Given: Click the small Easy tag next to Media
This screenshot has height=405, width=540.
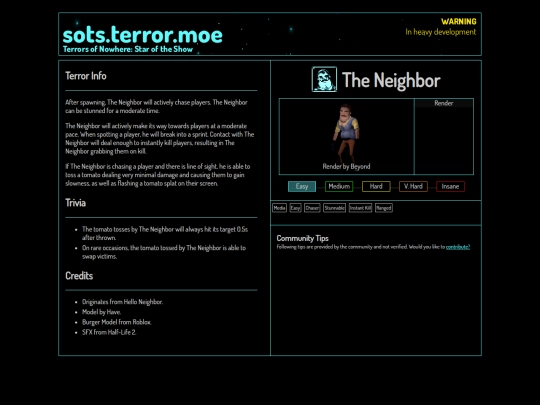Looking at the screenshot, I should [x=295, y=208].
